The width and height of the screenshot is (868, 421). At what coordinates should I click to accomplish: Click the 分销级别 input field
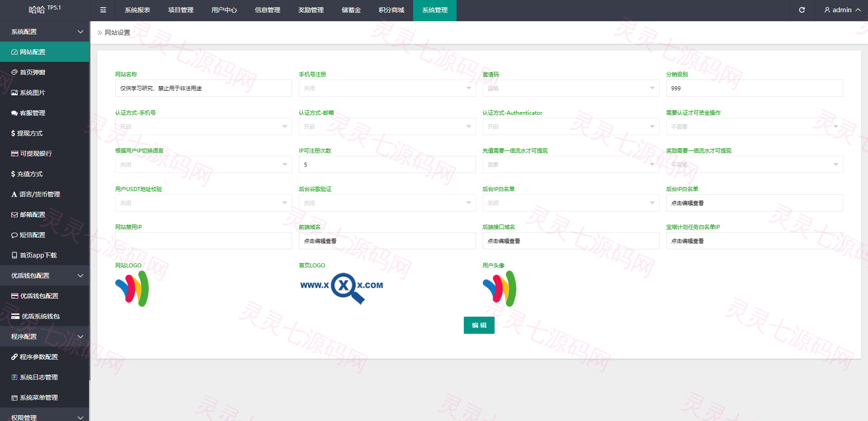tap(755, 88)
